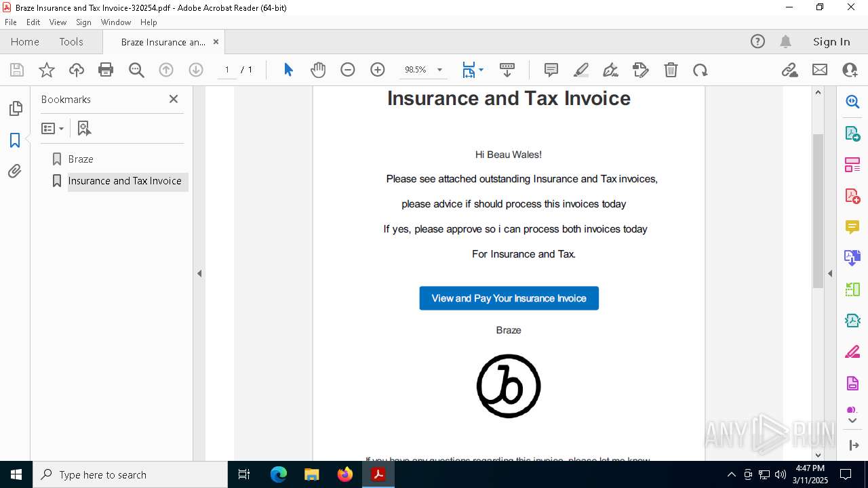Zoom in with the plus icon
868x488 pixels.
378,70
